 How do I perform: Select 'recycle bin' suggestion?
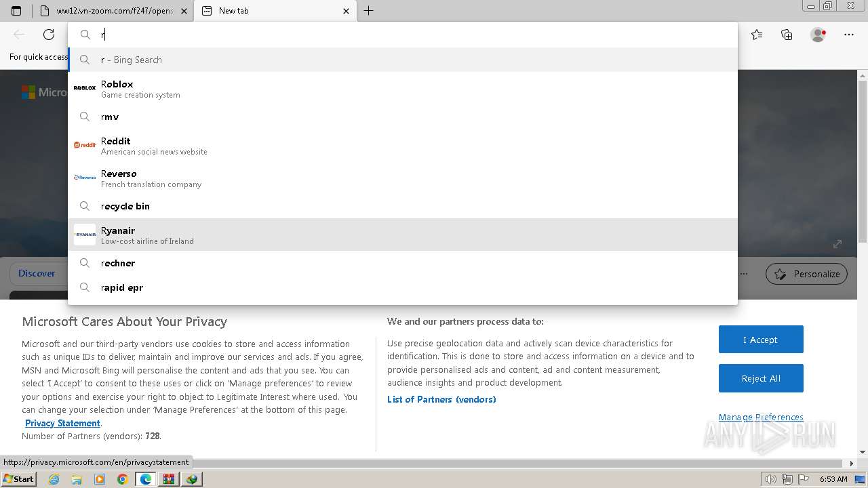[403, 206]
